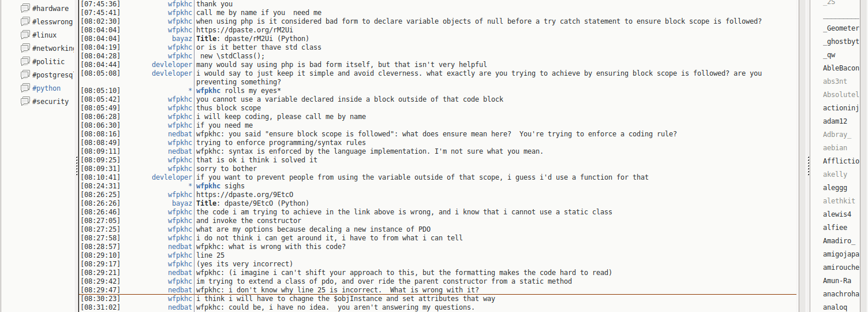Screen dimensions: 868x312
Task: Select user alfiee in the nick list
Action: (x=835, y=228)
